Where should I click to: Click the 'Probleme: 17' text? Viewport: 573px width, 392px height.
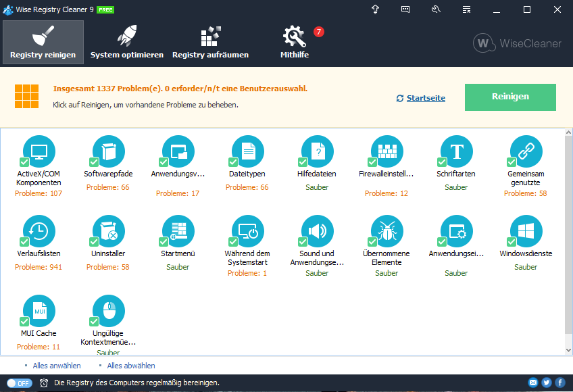[x=178, y=193]
